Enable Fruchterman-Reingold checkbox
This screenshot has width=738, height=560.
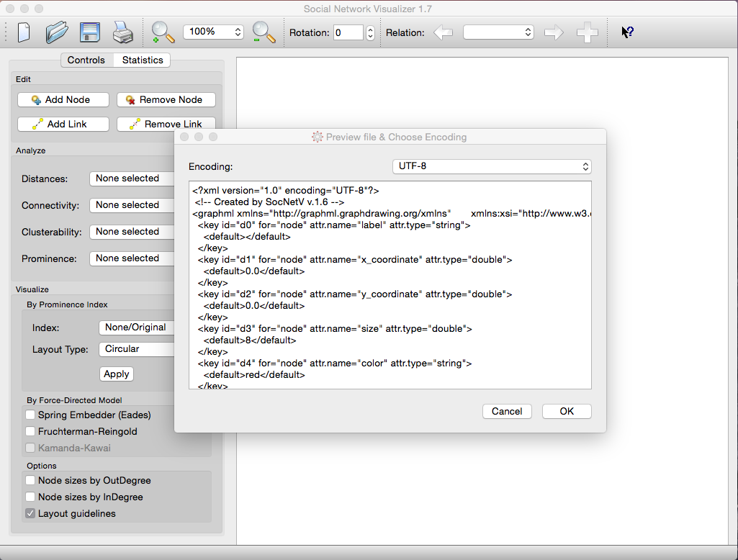30,431
